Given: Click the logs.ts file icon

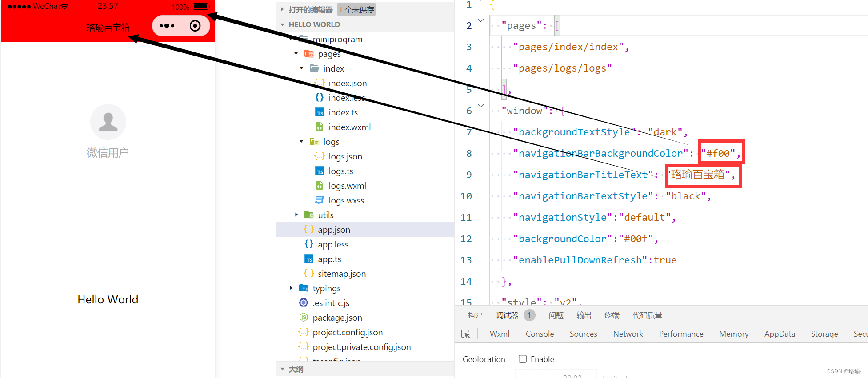Looking at the screenshot, I should pos(320,171).
